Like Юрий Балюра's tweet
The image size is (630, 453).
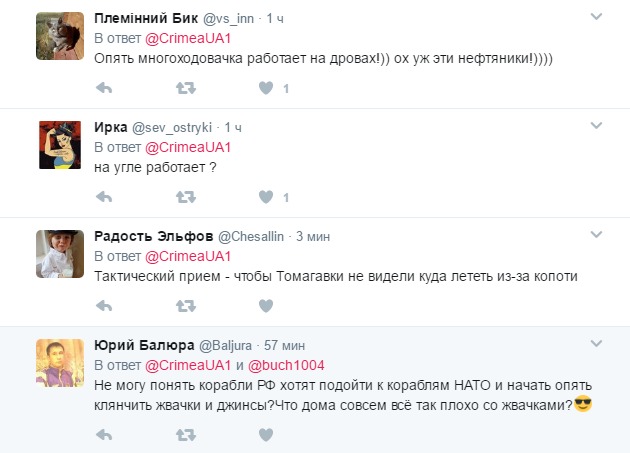pyautogui.click(x=266, y=434)
